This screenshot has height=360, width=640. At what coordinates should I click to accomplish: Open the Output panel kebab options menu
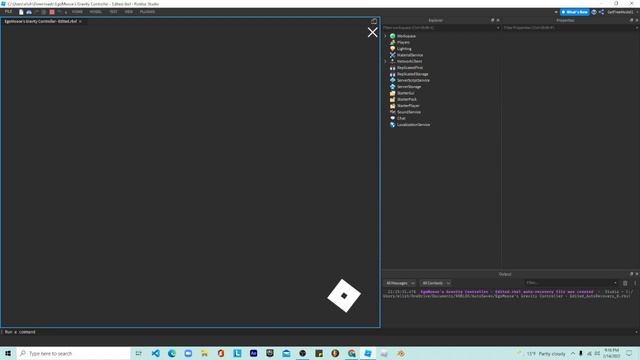click(635, 283)
